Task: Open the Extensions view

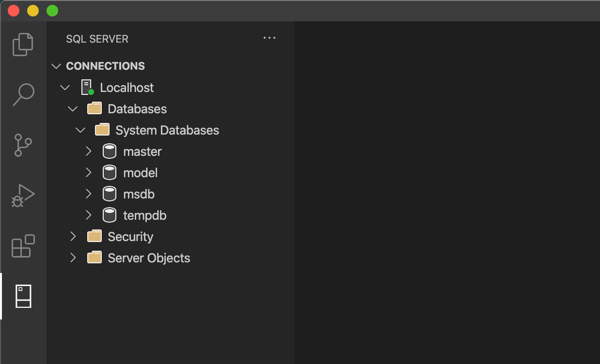Action: click(x=23, y=246)
